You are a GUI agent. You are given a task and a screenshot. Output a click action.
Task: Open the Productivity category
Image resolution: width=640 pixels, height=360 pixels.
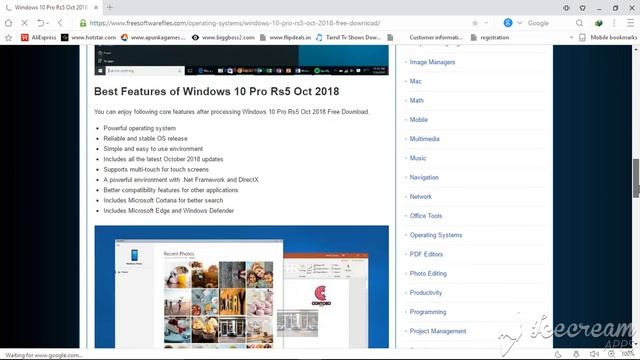point(426,293)
